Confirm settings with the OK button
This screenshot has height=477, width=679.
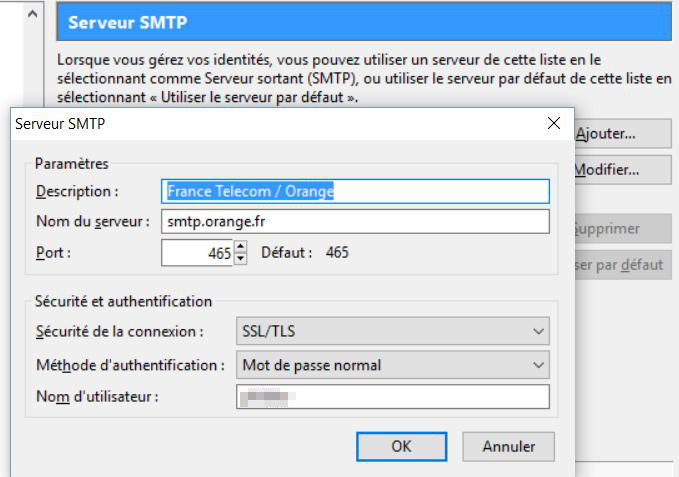[x=401, y=447]
